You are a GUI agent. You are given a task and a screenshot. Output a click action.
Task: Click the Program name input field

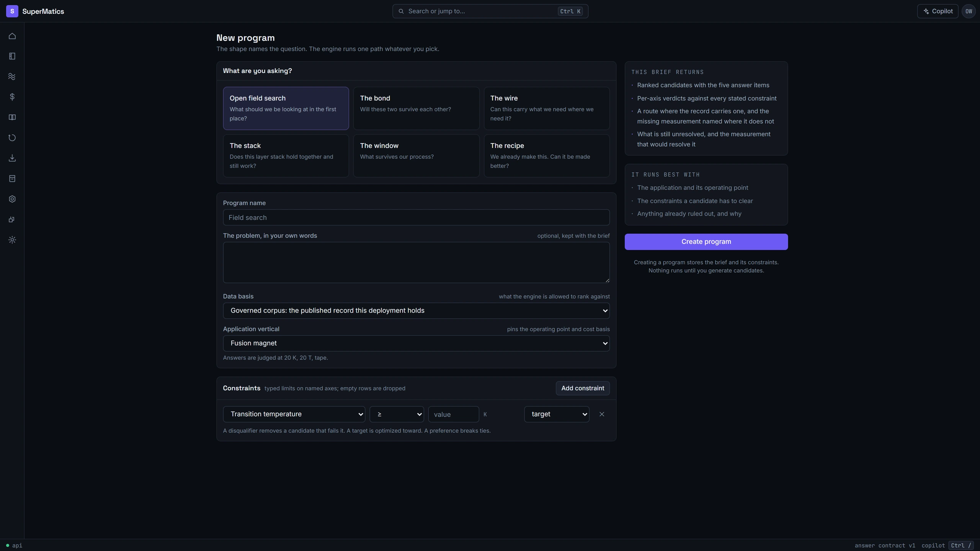[416, 217]
